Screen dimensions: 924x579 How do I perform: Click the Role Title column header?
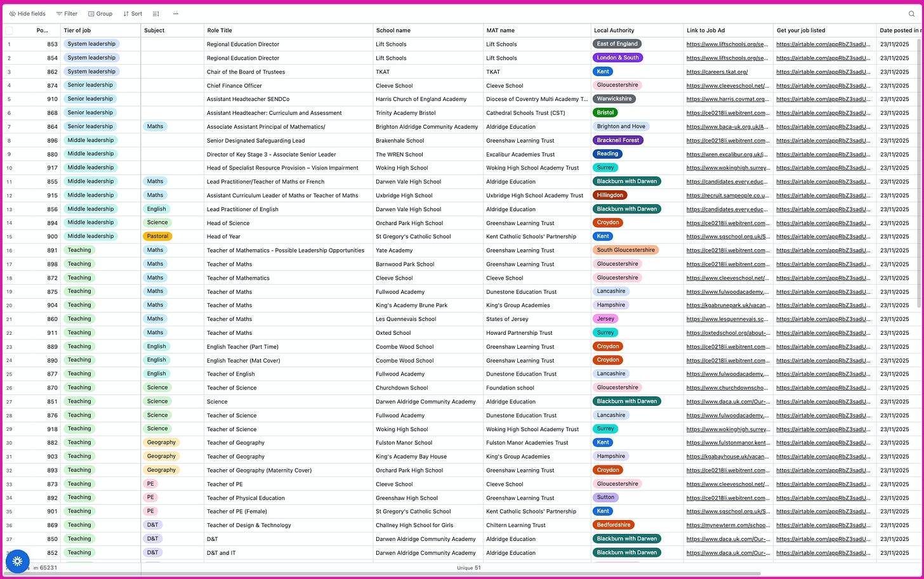288,30
